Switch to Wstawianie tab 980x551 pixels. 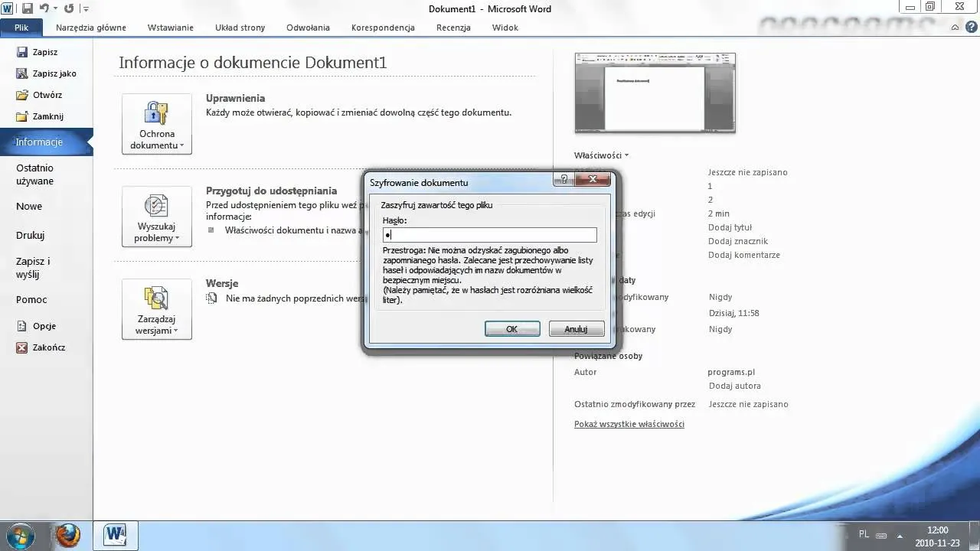pyautogui.click(x=170, y=28)
